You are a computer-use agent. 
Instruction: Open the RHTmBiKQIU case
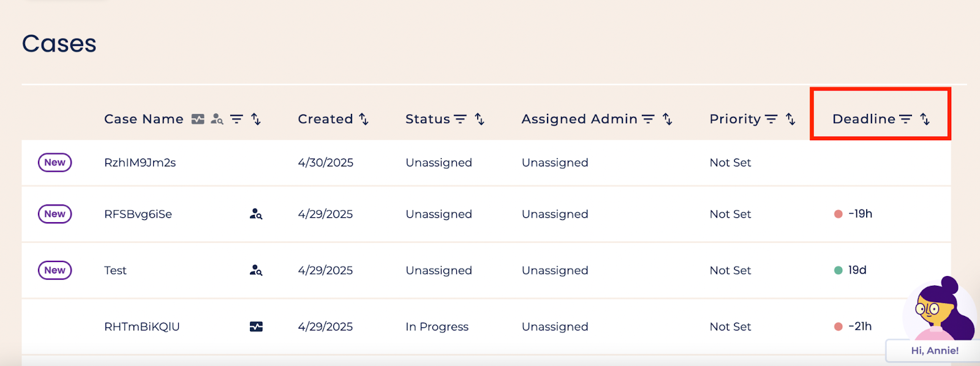[142, 327]
